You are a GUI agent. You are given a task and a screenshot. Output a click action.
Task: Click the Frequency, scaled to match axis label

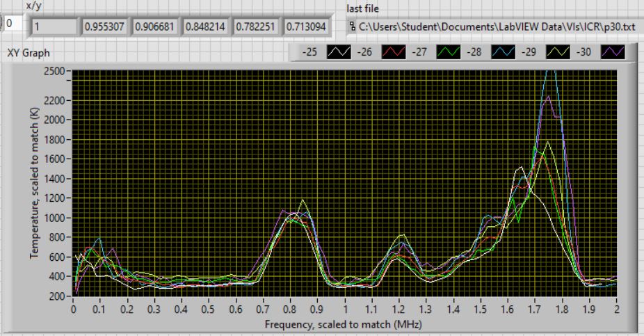click(344, 323)
